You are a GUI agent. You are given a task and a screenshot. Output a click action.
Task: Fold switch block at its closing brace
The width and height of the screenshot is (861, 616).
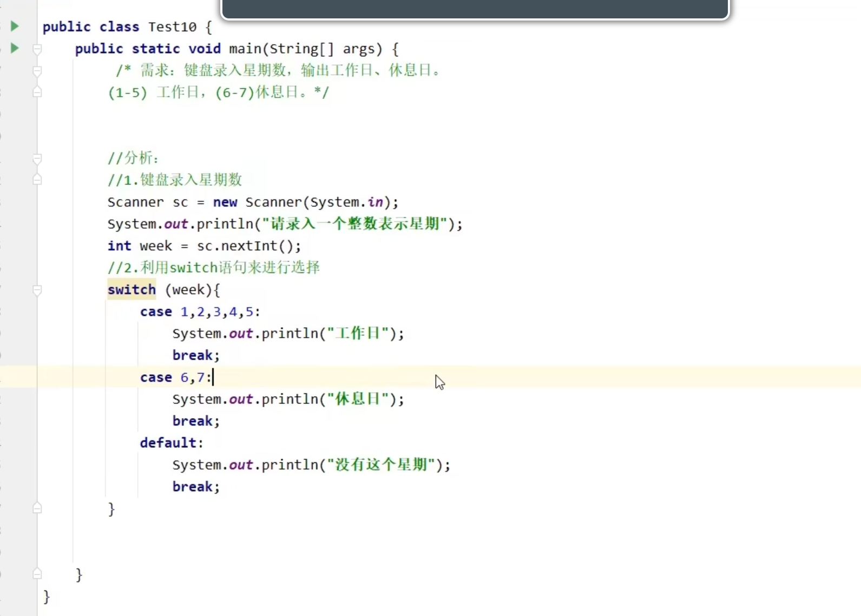[37, 508]
